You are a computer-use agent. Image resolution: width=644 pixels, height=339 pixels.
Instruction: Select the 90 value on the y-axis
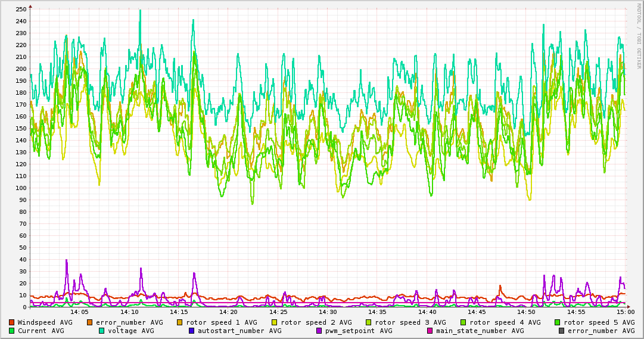pyautogui.click(x=23, y=200)
